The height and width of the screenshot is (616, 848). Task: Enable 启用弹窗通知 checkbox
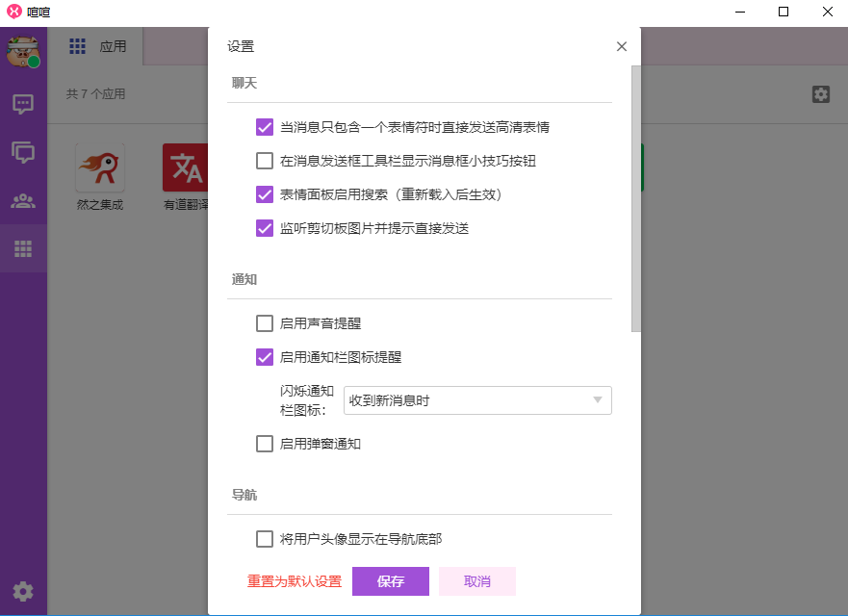(x=265, y=444)
